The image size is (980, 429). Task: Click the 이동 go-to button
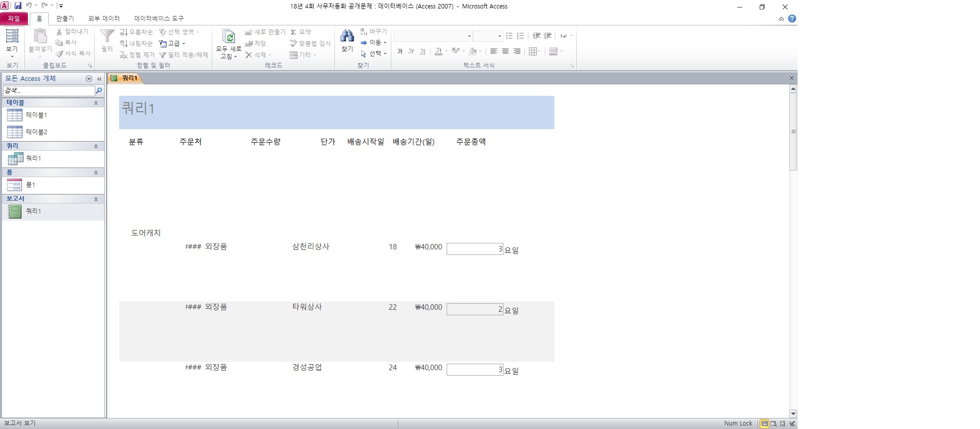pyautogui.click(x=374, y=43)
